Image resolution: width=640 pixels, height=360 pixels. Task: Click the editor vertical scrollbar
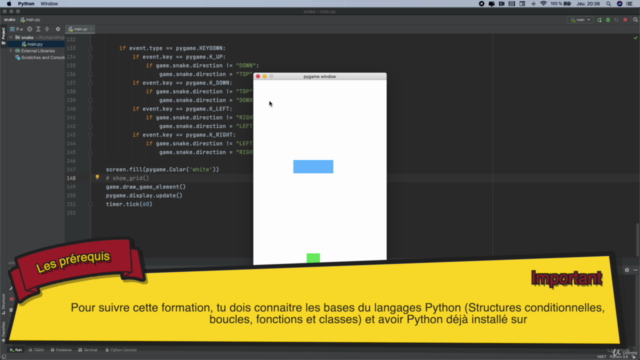[637, 240]
